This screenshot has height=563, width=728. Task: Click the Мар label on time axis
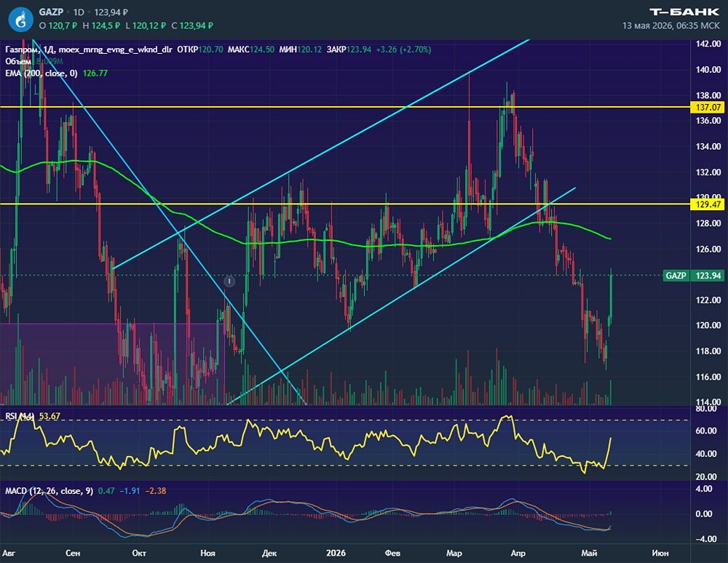pyautogui.click(x=454, y=553)
